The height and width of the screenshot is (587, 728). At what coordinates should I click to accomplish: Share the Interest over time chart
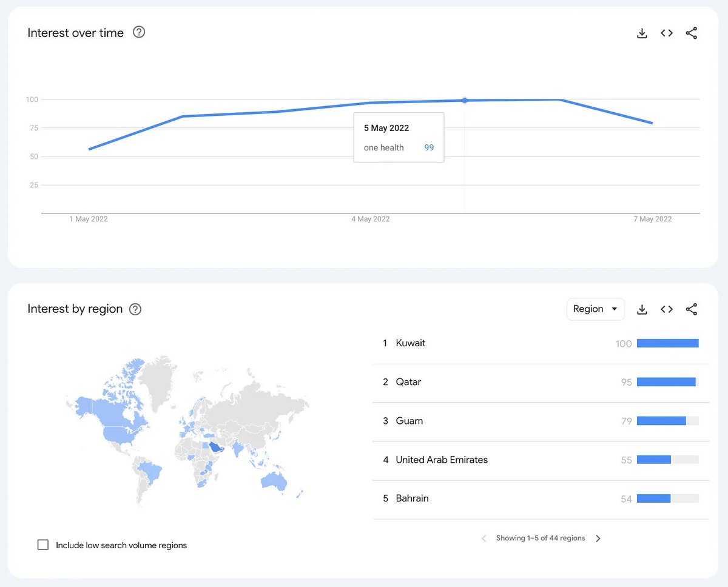[x=691, y=33]
